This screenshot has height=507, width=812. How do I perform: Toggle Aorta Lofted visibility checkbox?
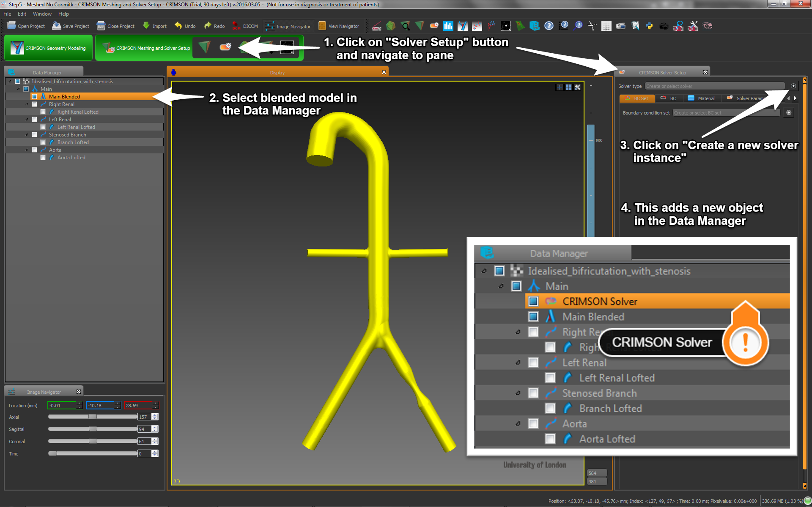pyautogui.click(x=43, y=158)
